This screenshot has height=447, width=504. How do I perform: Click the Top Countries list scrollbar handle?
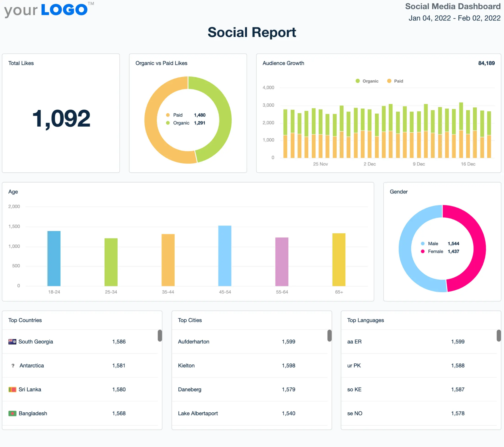tap(159, 336)
